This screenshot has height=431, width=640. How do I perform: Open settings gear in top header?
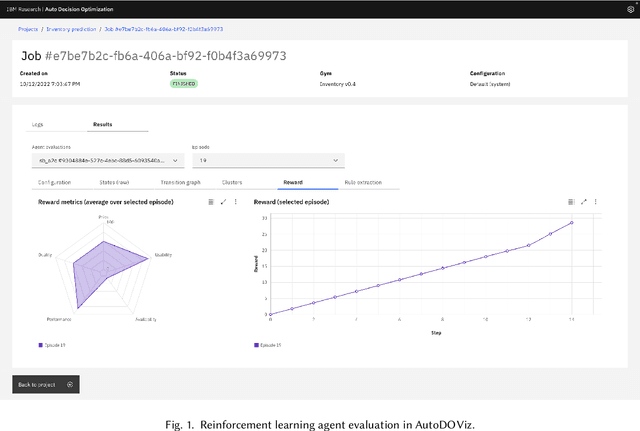point(629,9)
